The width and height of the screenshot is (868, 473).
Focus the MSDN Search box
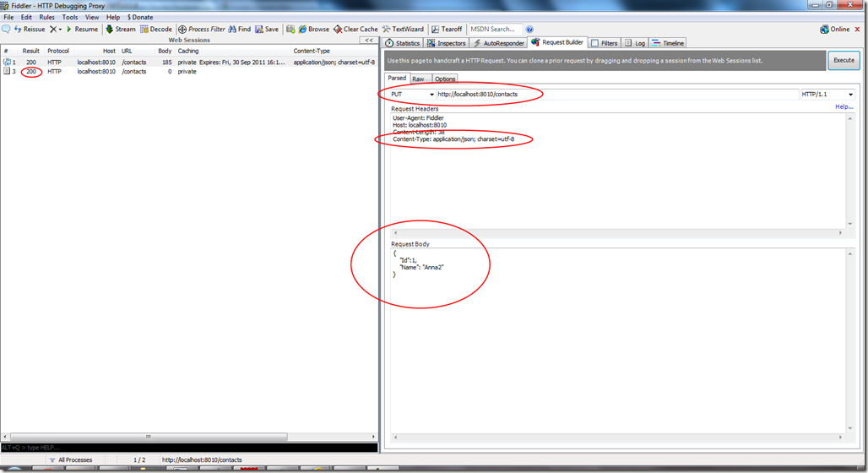point(494,29)
